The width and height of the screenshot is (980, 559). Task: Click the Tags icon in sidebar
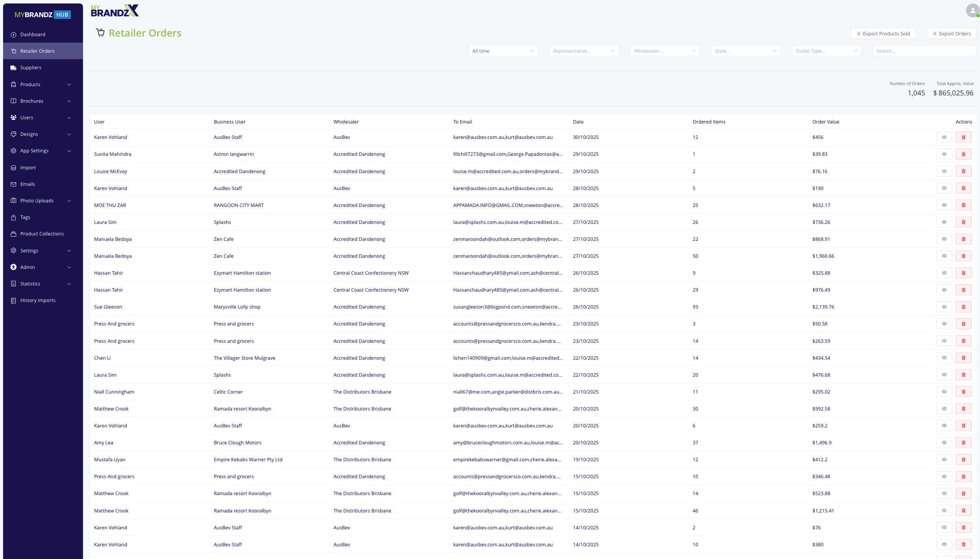[x=13, y=217]
